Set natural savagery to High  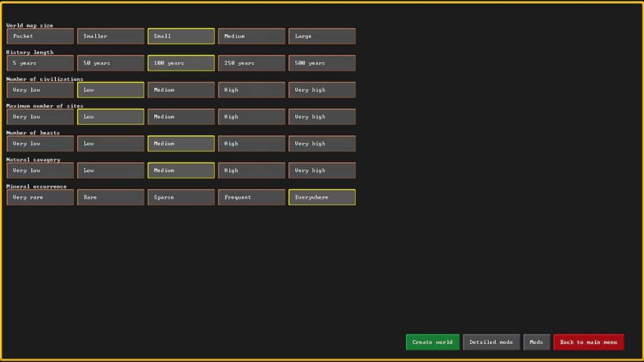click(x=251, y=170)
